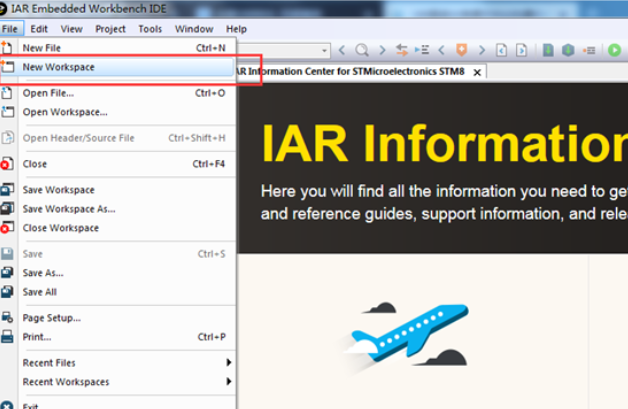The height and width of the screenshot is (409, 628).
Task: Click the IAR Information heading text
Action: tap(444, 143)
